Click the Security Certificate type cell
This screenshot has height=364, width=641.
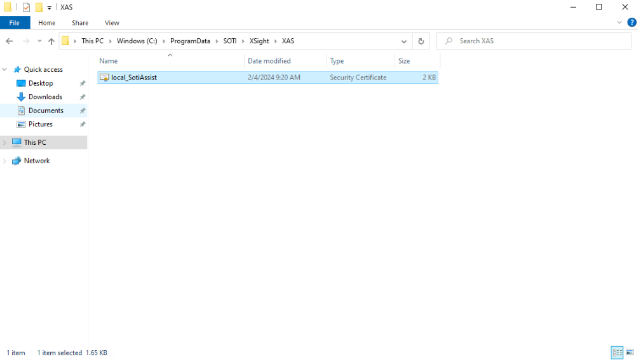point(358,78)
